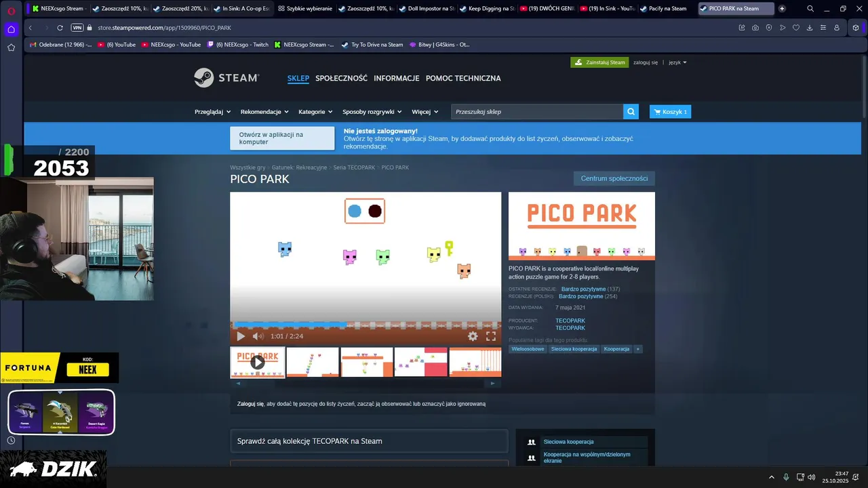Open the TECOPARK developer link

(570, 321)
